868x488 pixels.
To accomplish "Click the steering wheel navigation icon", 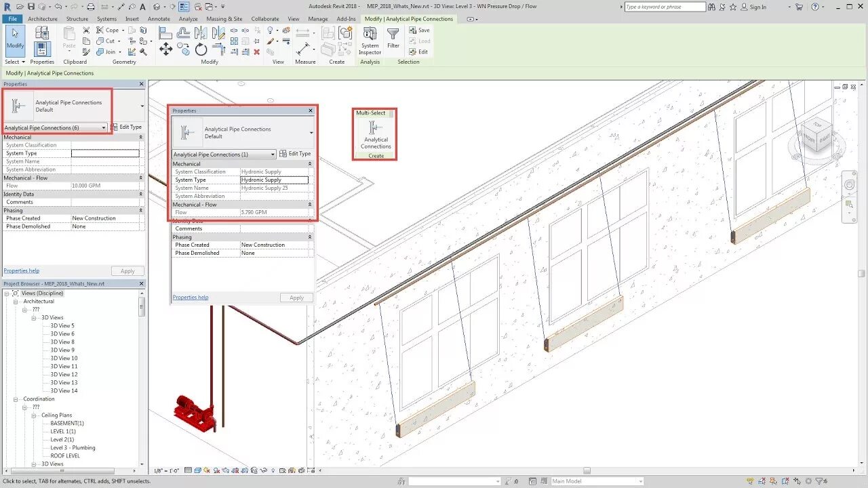I will pos(849,184).
